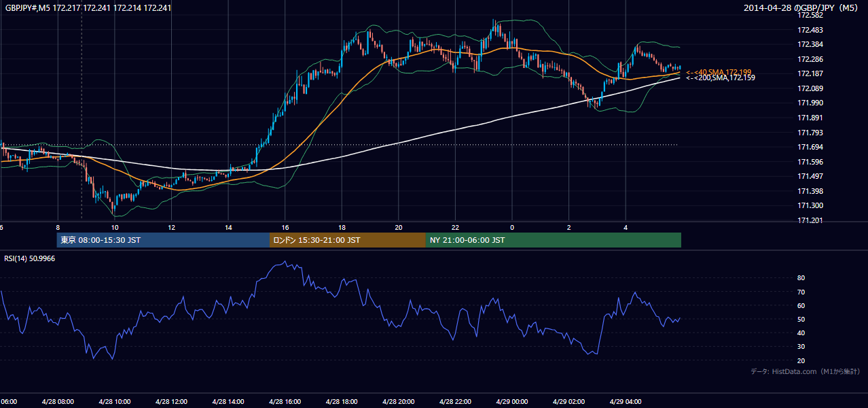Click price axis value 171.398
Viewport: 868px width, 408px height.
tap(810, 191)
